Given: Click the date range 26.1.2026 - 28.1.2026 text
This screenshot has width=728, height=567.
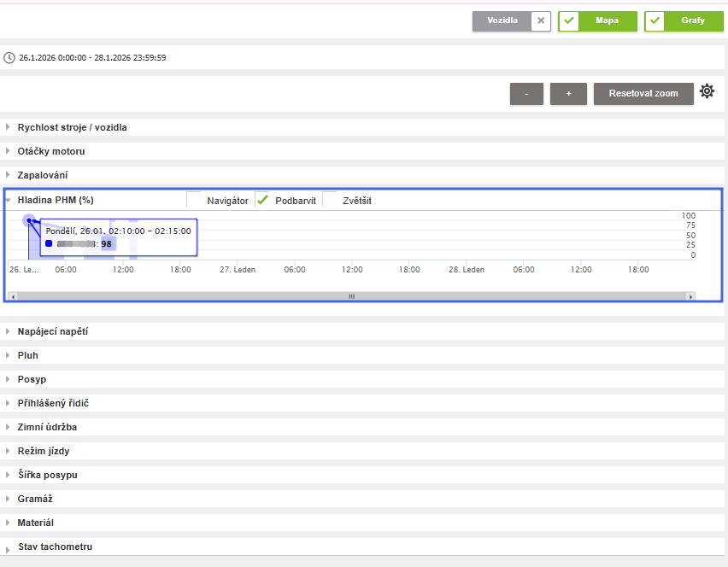Looking at the screenshot, I should click(92, 58).
